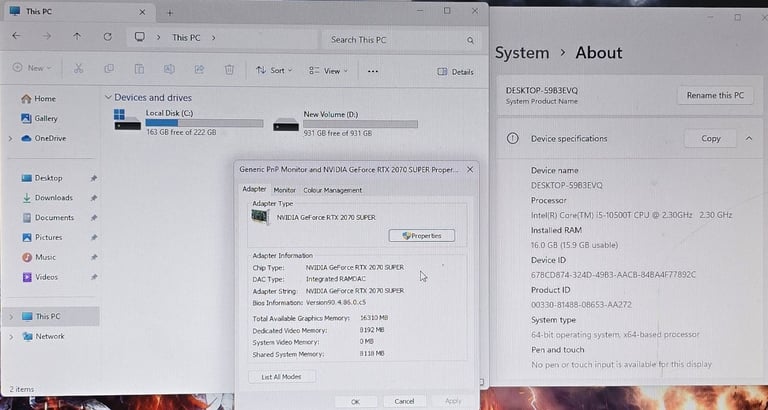
Task: Click the forward navigation arrow
Action: tap(47, 36)
